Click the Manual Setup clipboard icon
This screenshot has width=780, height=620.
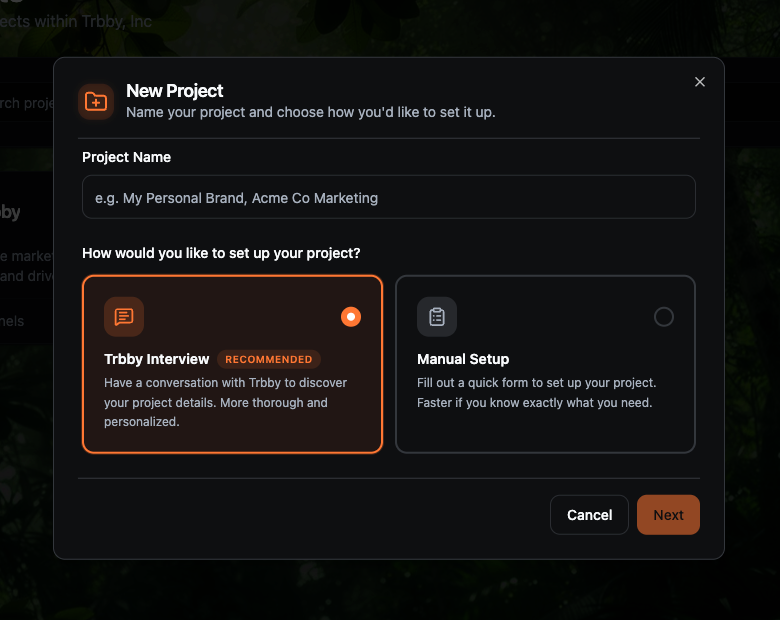click(437, 317)
